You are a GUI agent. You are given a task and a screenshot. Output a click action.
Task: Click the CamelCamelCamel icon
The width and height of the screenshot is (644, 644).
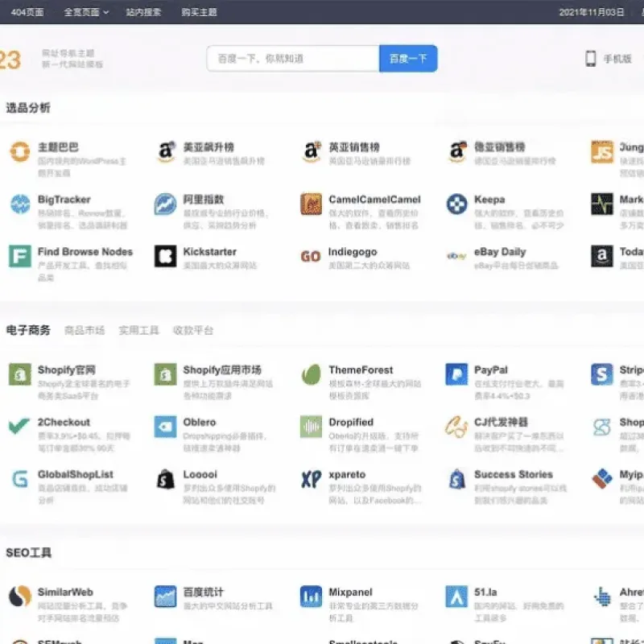[x=312, y=204]
